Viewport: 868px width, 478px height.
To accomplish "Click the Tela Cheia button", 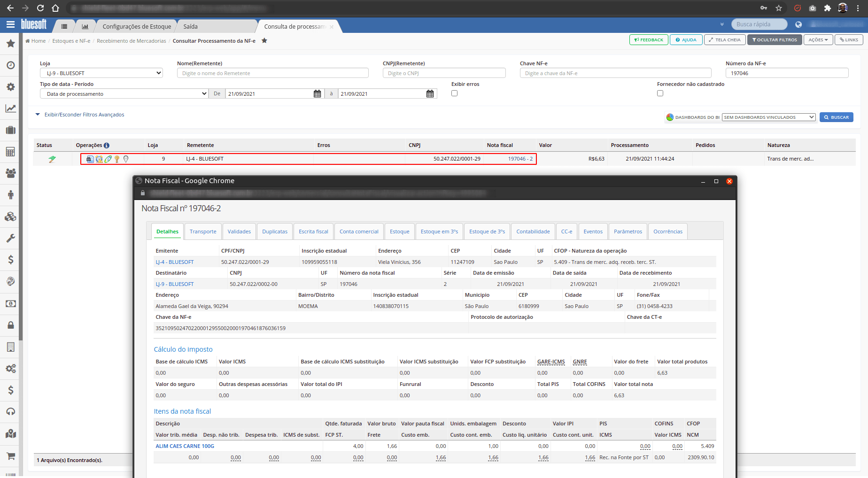I will pyautogui.click(x=725, y=40).
